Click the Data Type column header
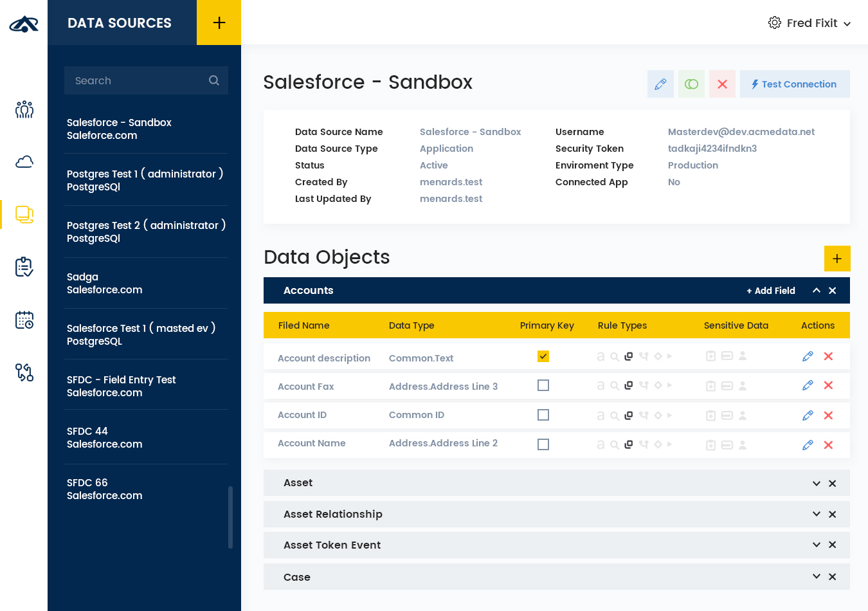 click(411, 325)
